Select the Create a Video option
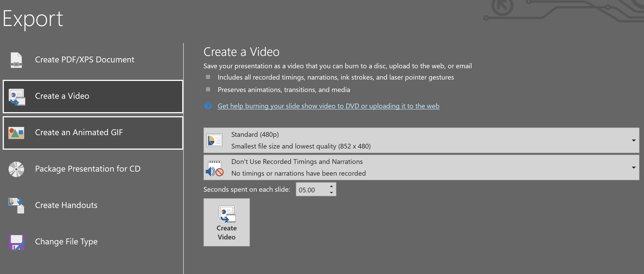 (93, 96)
